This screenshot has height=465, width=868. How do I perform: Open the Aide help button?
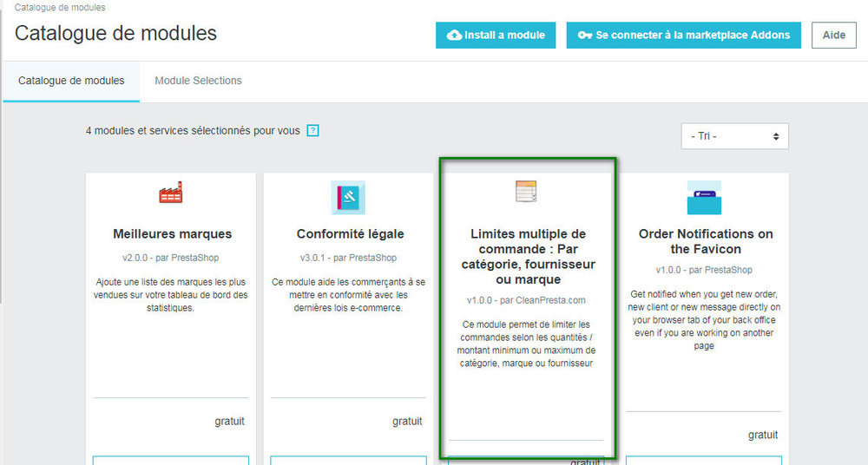coord(833,35)
